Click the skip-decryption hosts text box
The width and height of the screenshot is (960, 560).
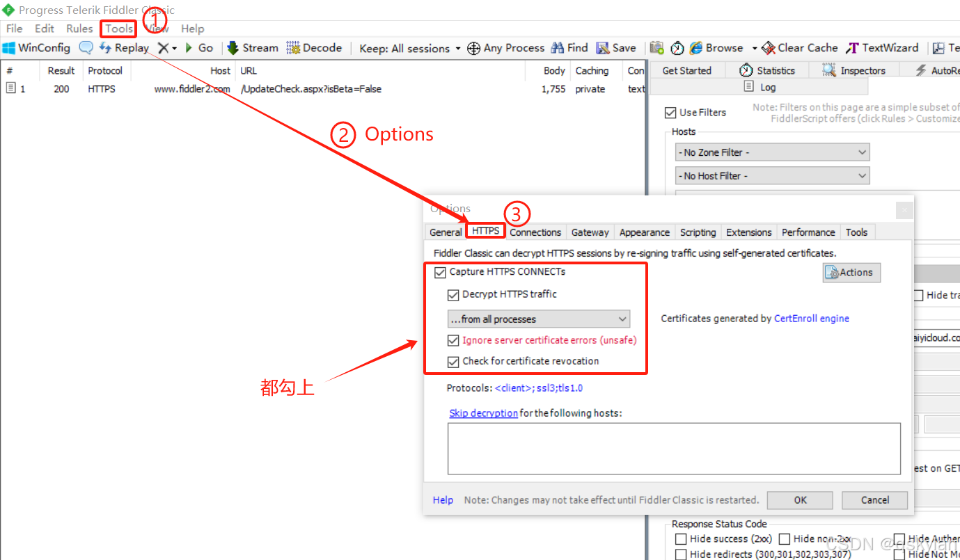click(674, 449)
